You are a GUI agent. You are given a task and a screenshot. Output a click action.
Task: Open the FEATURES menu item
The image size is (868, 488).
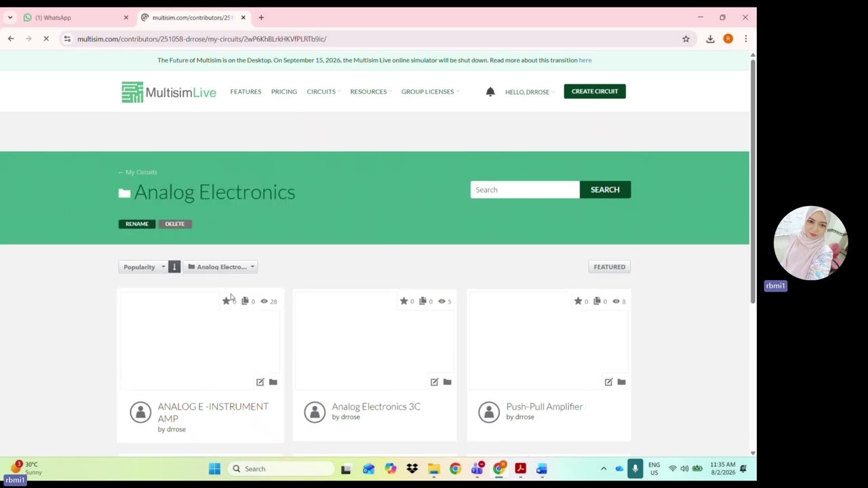click(x=245, y=91)
